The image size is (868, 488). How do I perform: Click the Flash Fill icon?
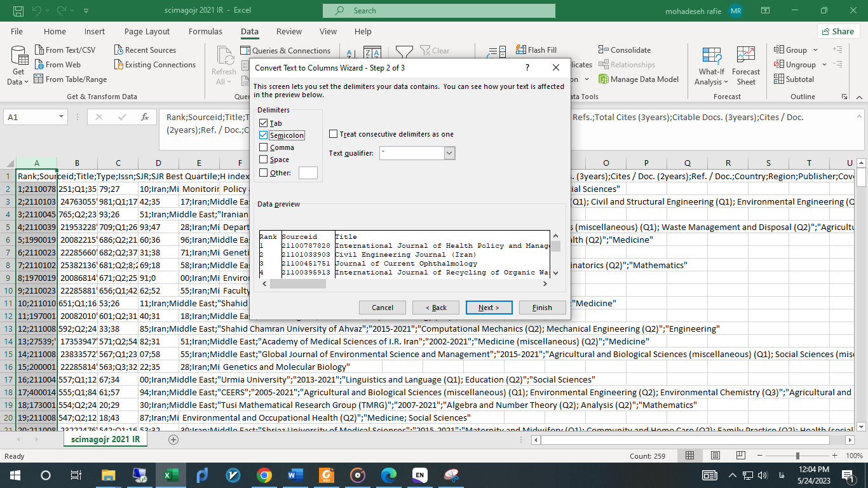522,50
